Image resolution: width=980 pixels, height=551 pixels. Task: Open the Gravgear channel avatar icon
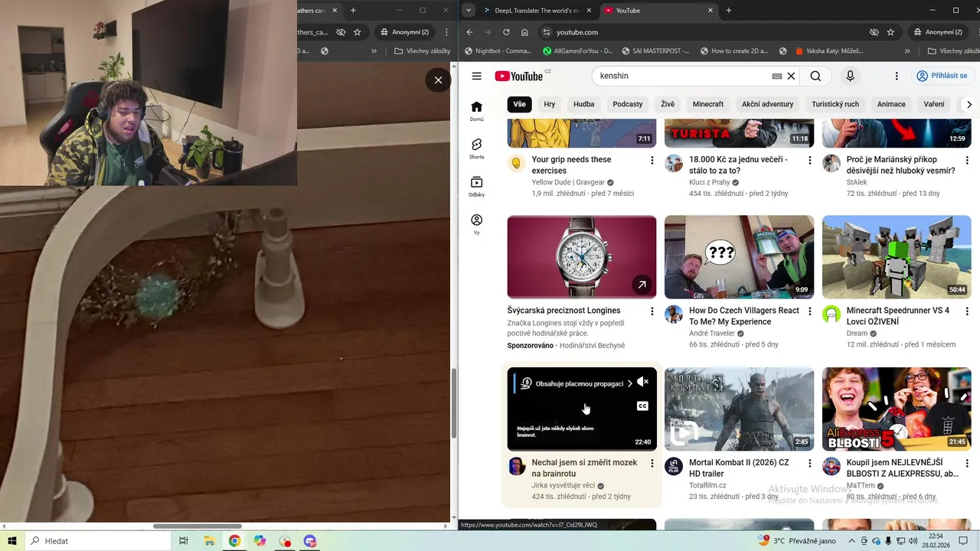[x=516, y=163]
